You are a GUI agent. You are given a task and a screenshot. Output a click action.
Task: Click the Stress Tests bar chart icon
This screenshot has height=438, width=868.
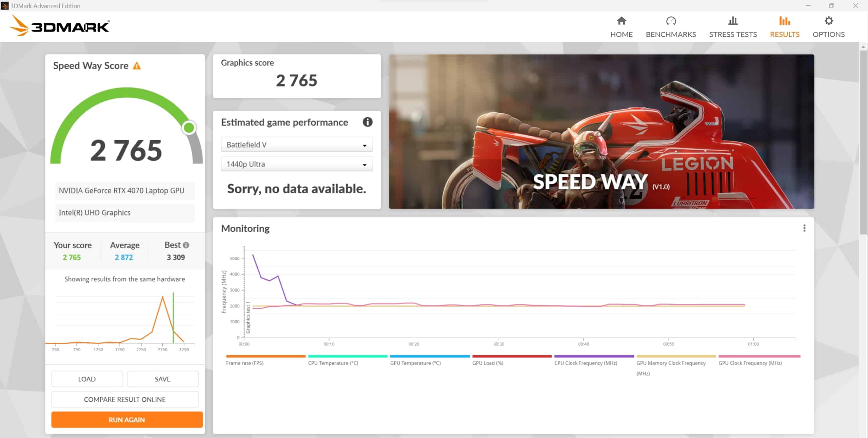(x=733, y=21)
